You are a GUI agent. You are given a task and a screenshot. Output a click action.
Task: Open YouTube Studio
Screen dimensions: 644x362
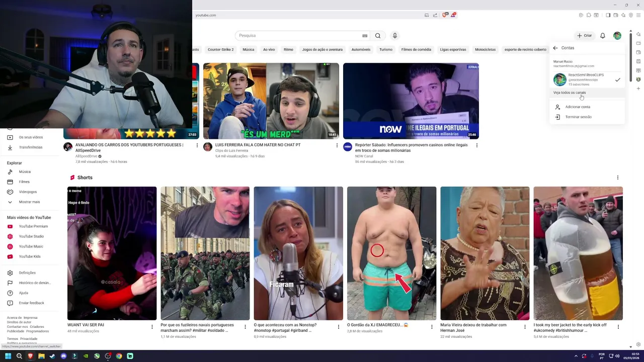click(x=31, y=236)
